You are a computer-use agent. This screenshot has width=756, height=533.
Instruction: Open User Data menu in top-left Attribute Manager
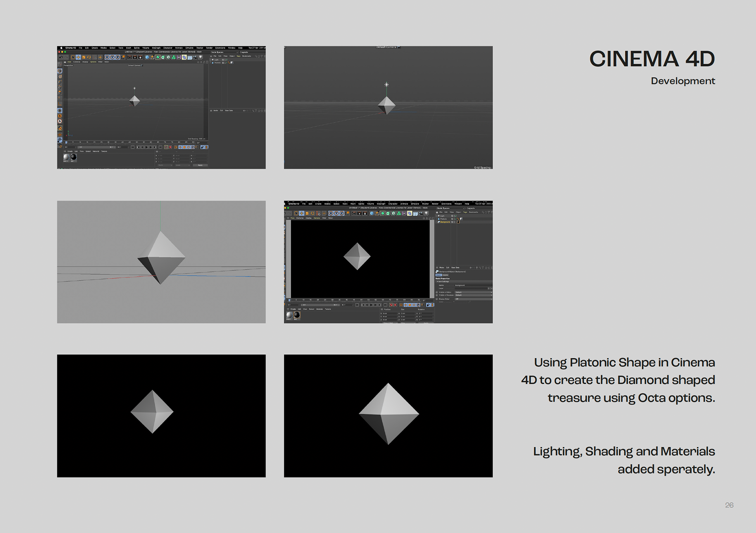[x=229, y=111]
